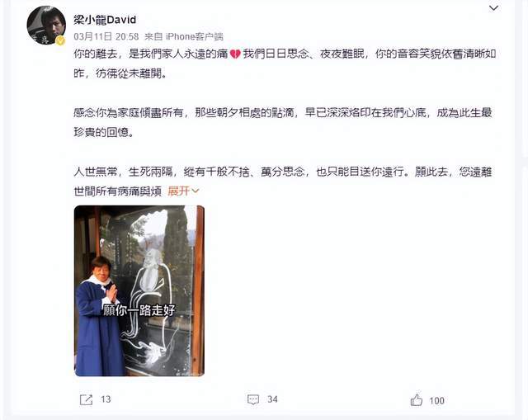Like the post with thumbs-up icon
The image size is (528, 420).
pyautogui.click(x=417, y=400)
